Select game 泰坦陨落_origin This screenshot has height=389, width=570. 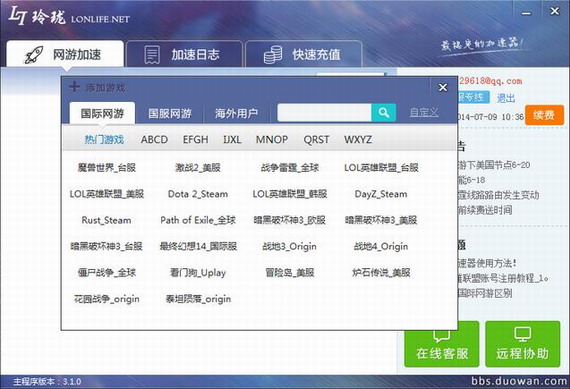(x=198, y=299)
